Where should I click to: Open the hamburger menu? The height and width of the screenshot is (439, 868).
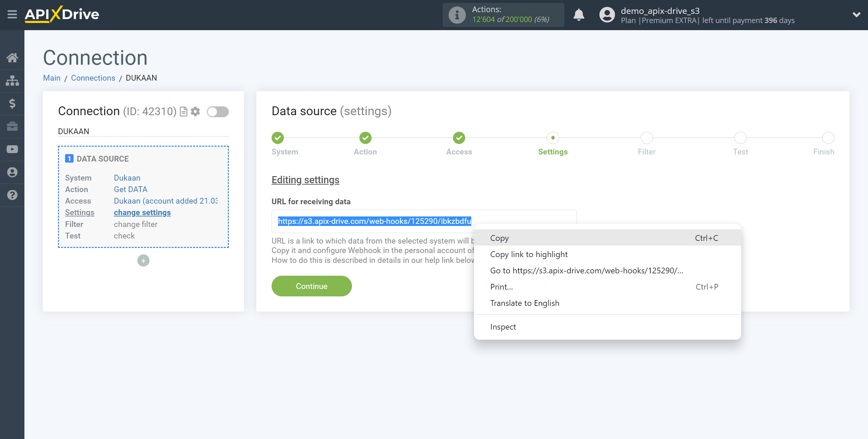point(12,15)
